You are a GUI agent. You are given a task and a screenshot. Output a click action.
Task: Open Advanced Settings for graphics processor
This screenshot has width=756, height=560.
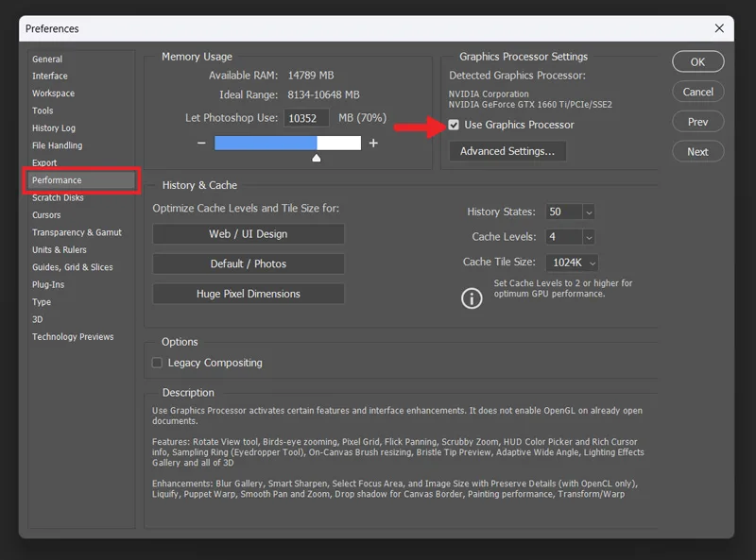click(x=507, y=151)
